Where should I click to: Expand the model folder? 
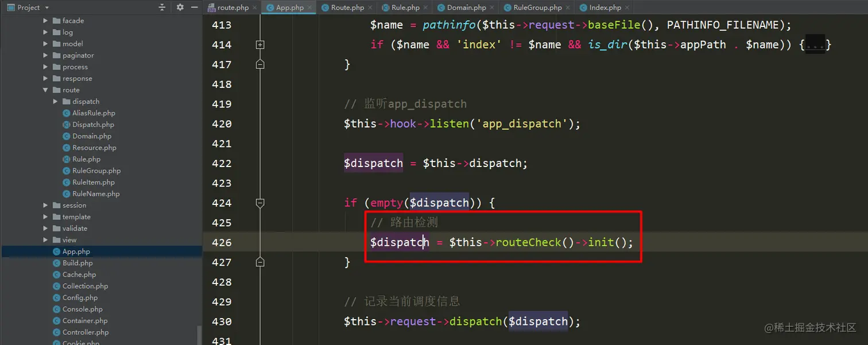click(x=45, y=44)
